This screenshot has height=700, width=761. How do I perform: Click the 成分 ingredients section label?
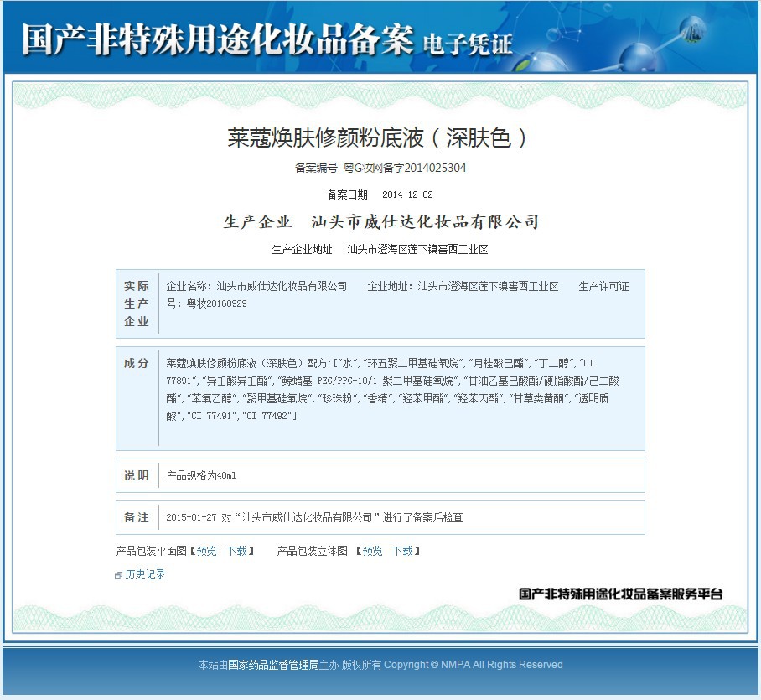point(137,363)
